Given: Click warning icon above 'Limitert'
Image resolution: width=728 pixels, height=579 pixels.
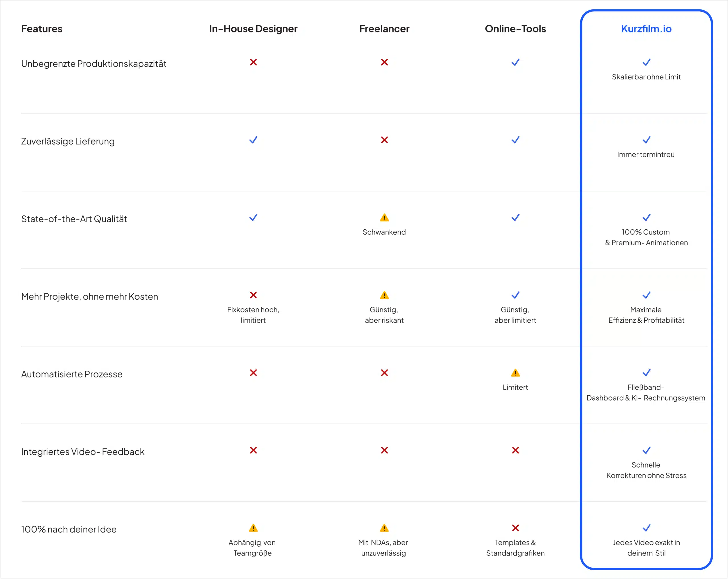Looking at the screenshot, I should click(x=515, y=373).
